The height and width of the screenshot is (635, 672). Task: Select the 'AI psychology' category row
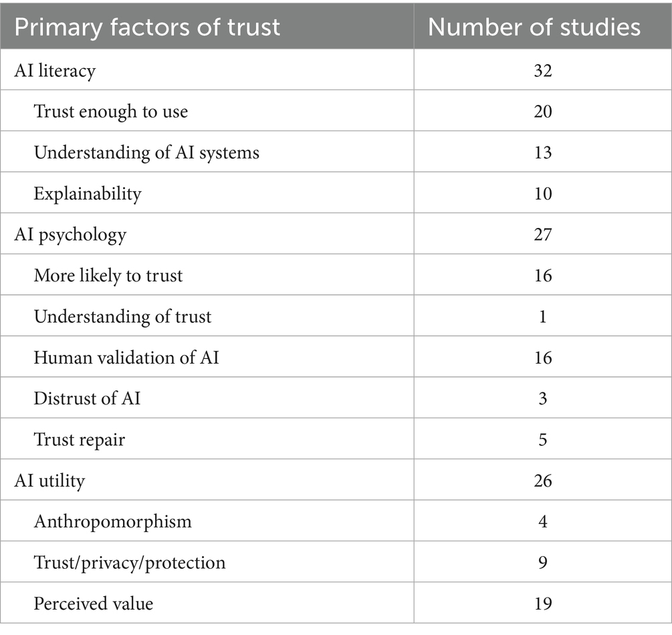coord(70,235)
